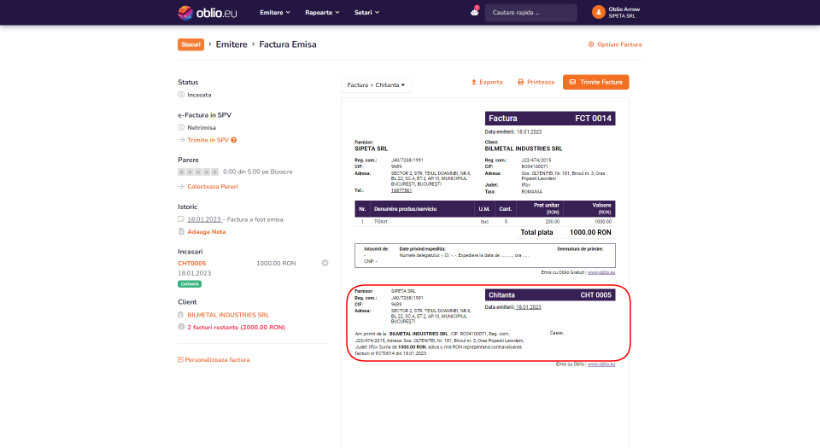Open the Oblio Arrow user avatar

[598, 12]
